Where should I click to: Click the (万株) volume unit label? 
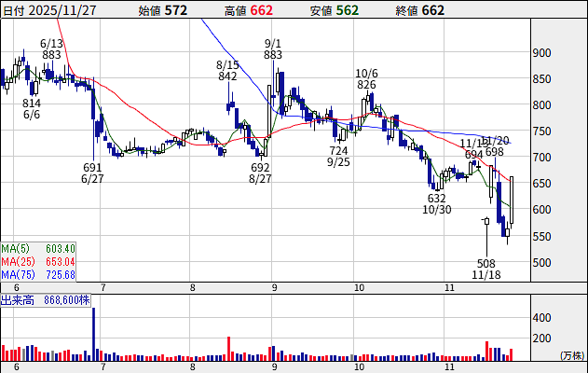click(572, 355)
